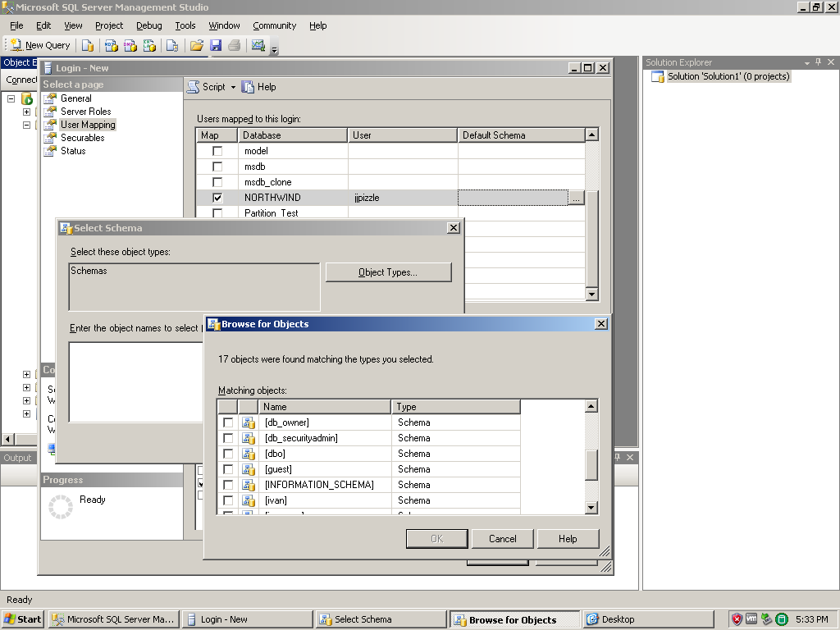
Task: Open the File menu
Action: [x=16, y=25]
